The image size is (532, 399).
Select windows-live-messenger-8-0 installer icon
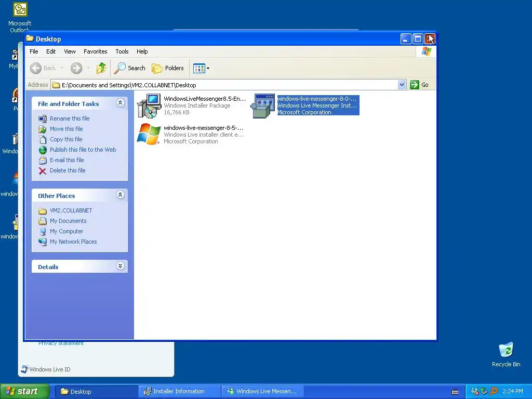click(263, 105)
